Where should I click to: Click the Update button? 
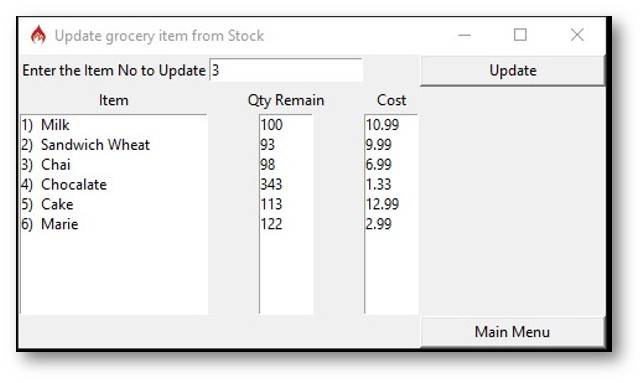pyautogui.click(x=513, y=71)
